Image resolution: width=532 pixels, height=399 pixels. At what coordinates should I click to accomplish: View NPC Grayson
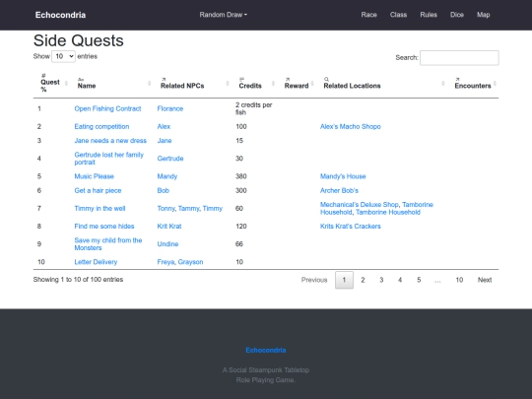[x=191, y=262]
